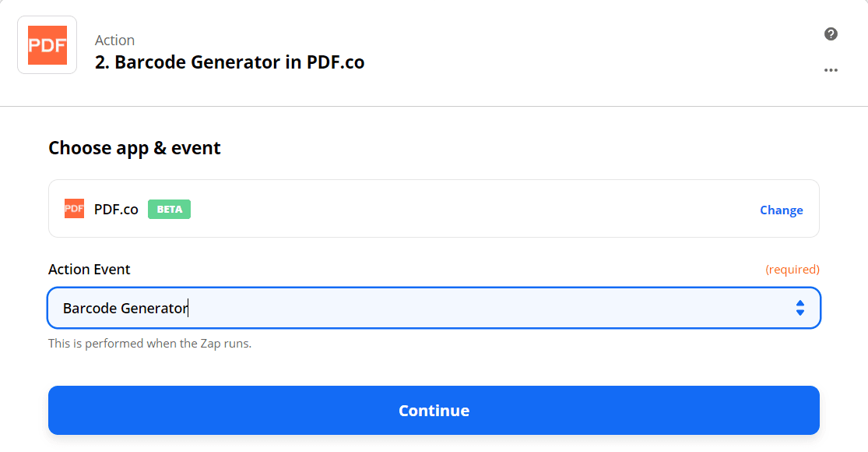
Task: Click the upward arrow of the dropdown stepper
Action: tap(799, 303)
